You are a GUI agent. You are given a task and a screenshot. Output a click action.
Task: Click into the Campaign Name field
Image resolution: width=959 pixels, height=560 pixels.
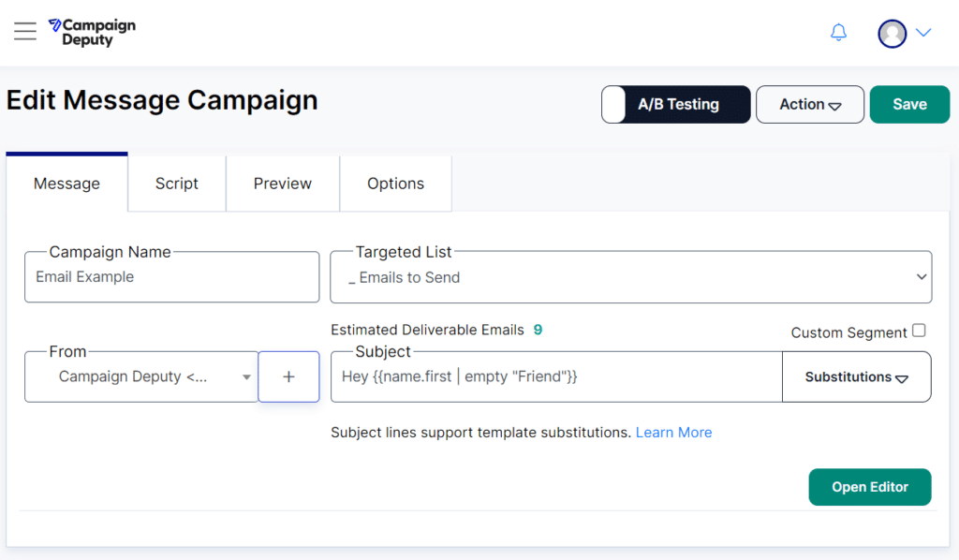(x=172, y=277)
